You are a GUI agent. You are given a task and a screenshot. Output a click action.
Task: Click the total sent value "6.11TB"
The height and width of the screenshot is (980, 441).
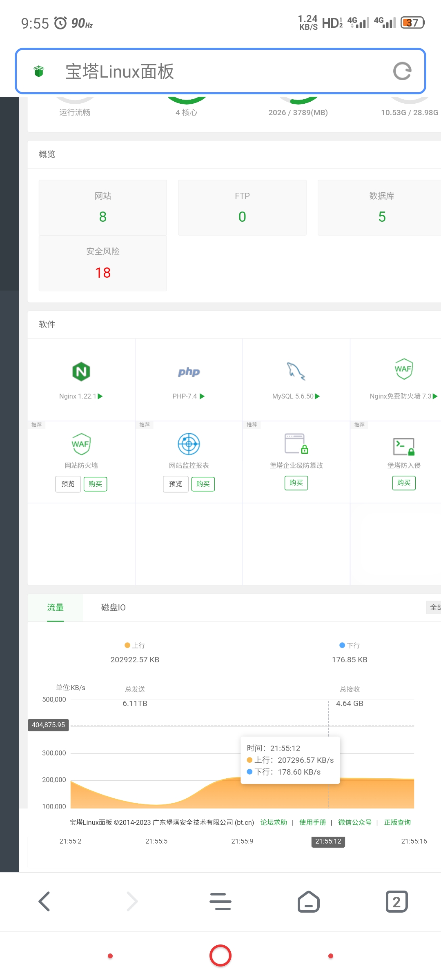135,703
